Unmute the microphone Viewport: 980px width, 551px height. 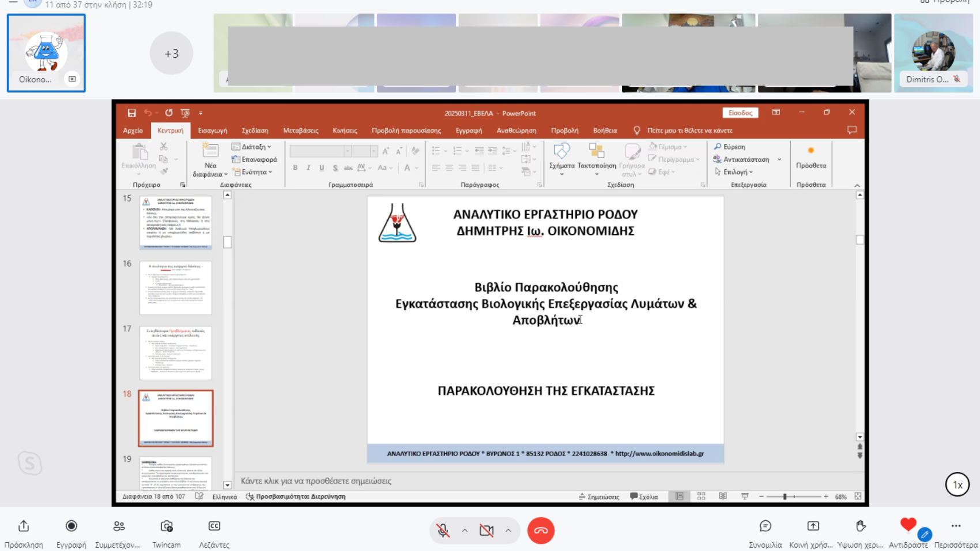point(443,530)
